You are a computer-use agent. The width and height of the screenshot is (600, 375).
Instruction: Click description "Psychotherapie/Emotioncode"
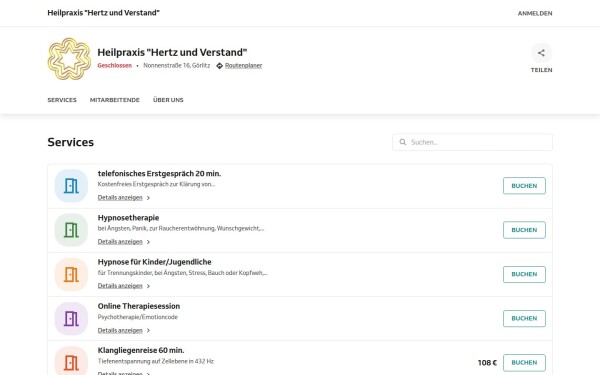click(x=138, y=317)
